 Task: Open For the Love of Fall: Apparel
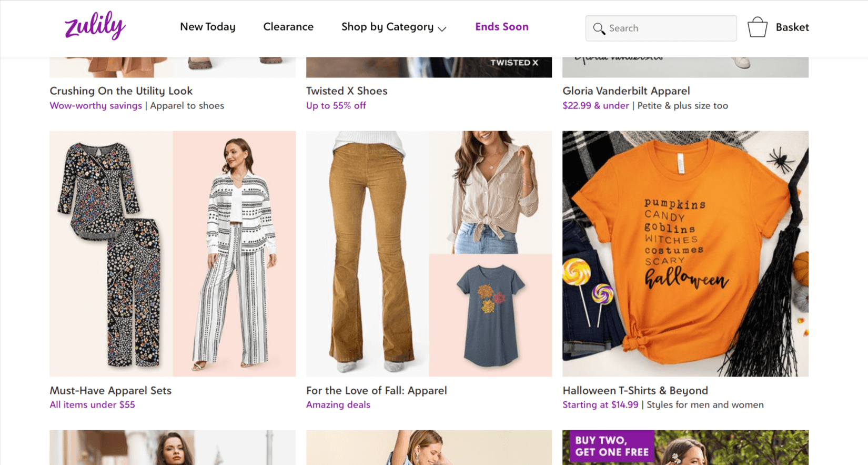click(x=377, y=390)
